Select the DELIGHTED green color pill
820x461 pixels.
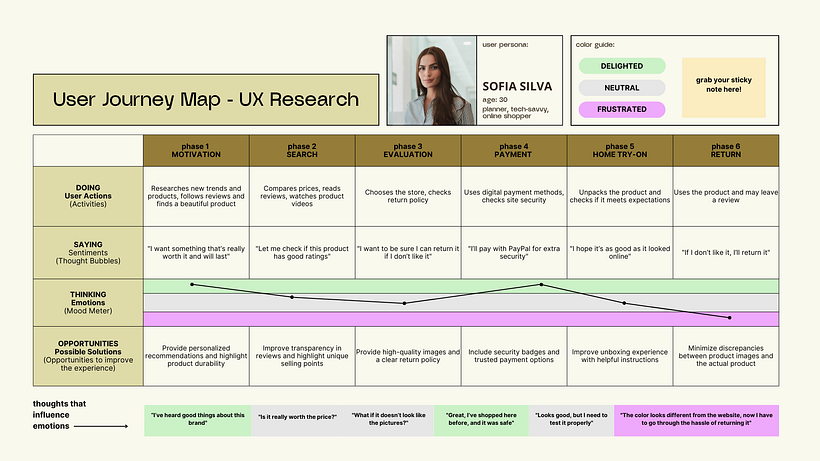(622, 66)
